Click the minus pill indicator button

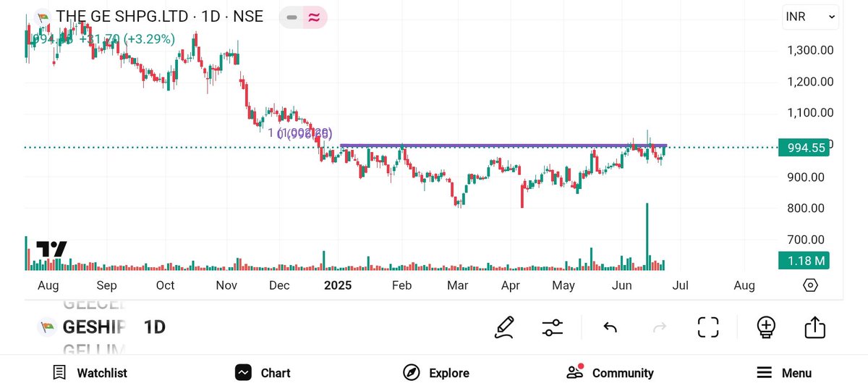292,17
